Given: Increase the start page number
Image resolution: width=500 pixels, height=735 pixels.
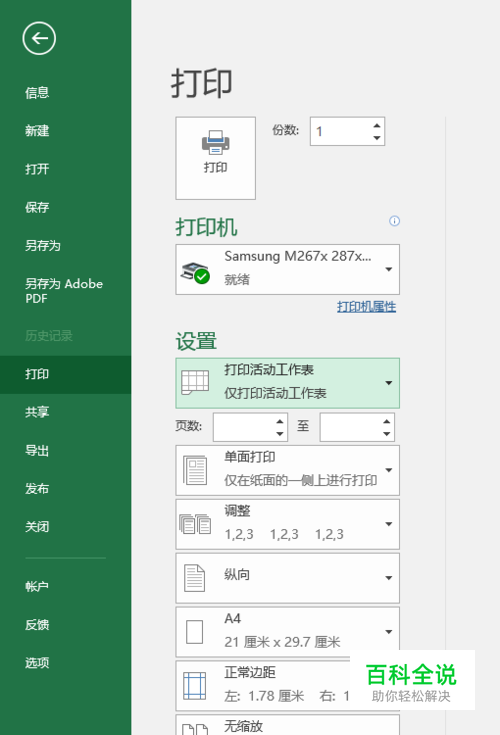Looking at the screenshot, I should (x=280, y=421).
